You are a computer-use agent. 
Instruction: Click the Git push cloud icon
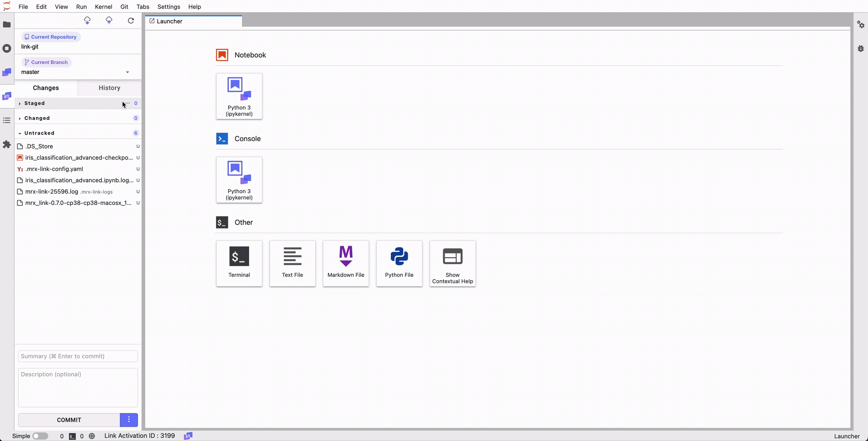109,21
